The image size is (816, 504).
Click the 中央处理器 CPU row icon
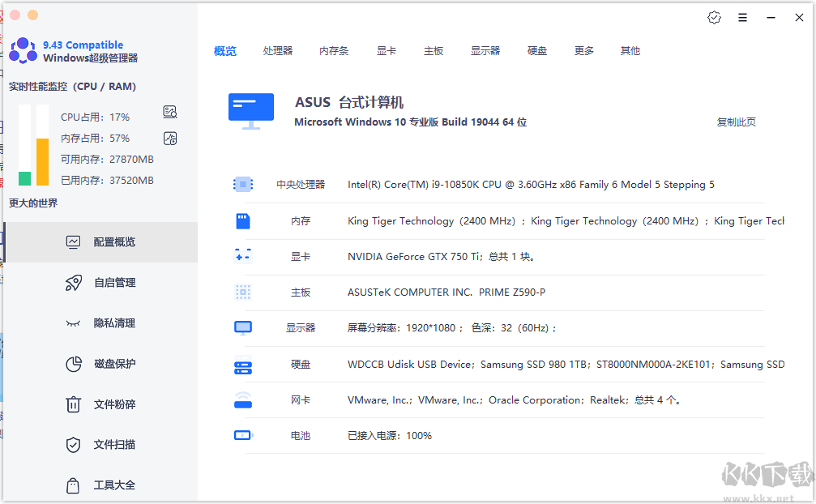pyautogui.click(x=242, y=184)
